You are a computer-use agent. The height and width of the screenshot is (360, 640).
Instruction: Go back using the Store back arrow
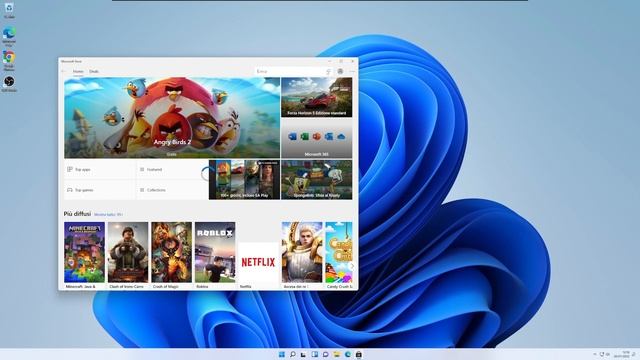[63, 71]
